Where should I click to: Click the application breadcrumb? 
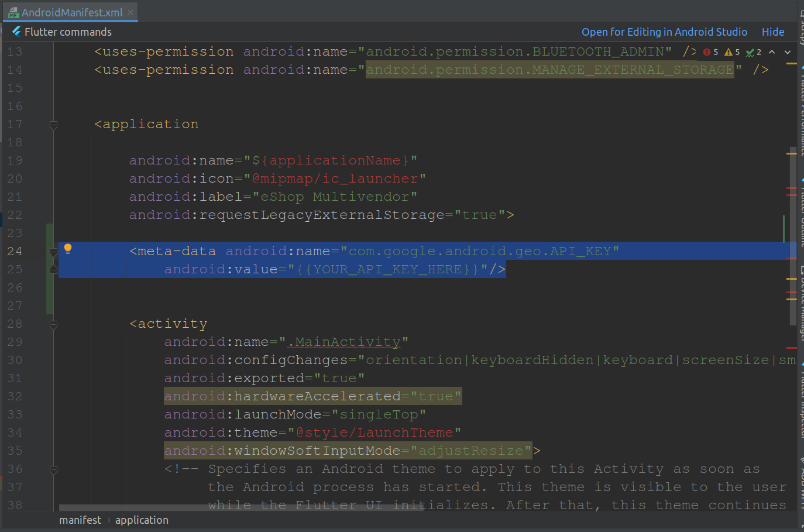pyautogui.click(x=142, y=520)
